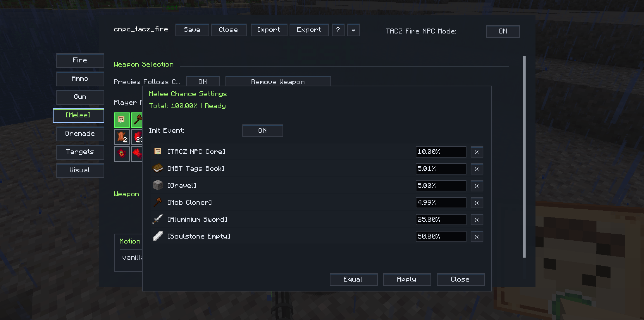The image size is (644, 320).
Task: Click the Soulstone Empty icon
Action: coord(158,236)
